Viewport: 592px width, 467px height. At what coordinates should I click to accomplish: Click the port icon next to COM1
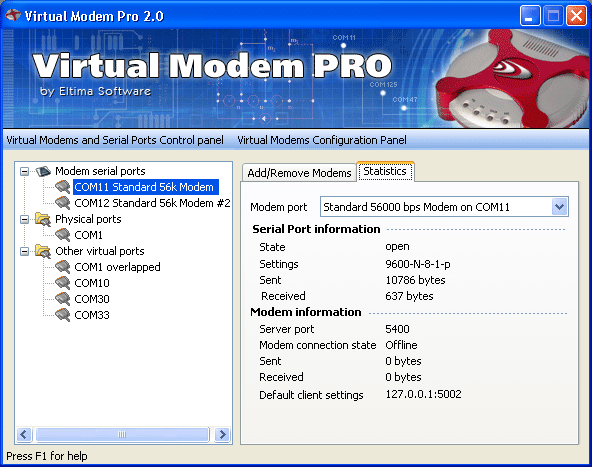[63, 235]
